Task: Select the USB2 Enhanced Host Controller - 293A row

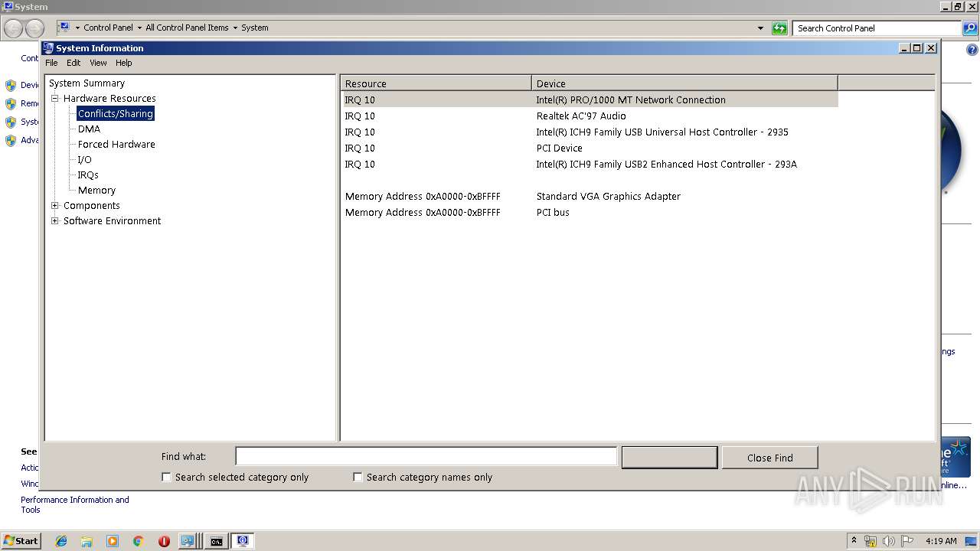Action: (590, 164)
